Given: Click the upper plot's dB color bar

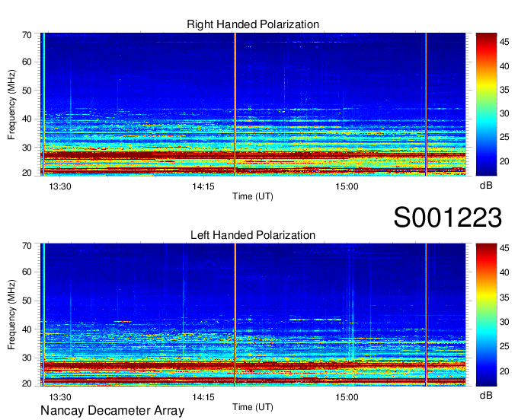Looking at the screenshot, I should tap(486, 104).
